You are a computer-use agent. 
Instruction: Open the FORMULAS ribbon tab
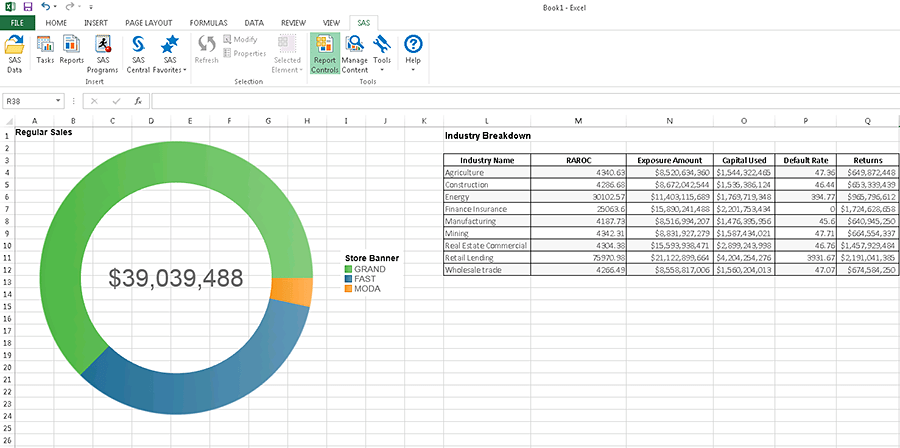coord(207,22)
